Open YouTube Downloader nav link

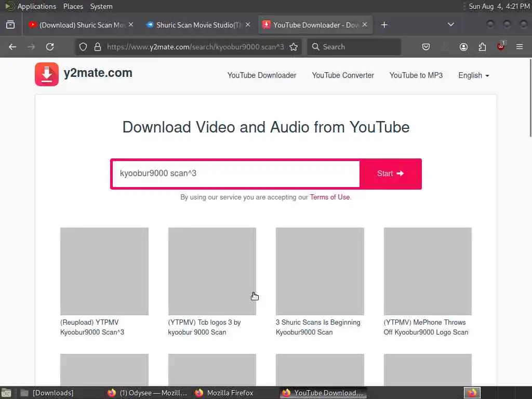[x=262, y=75]
